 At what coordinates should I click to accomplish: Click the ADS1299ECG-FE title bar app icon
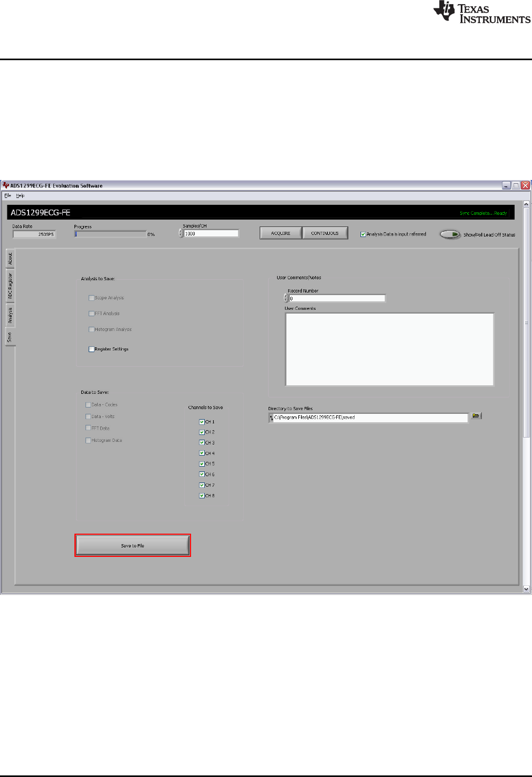pyautogui.click(x=6, y=186)
